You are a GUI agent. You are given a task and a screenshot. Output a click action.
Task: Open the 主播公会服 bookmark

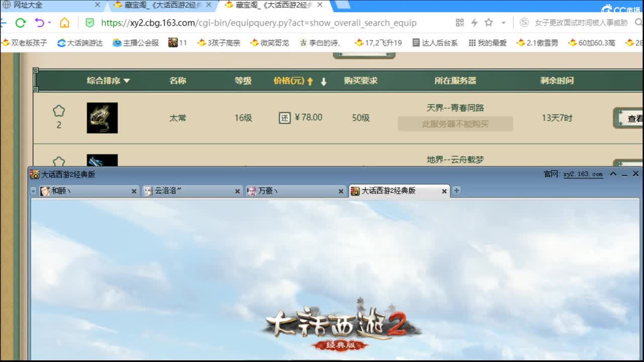(x=136, y=43)
